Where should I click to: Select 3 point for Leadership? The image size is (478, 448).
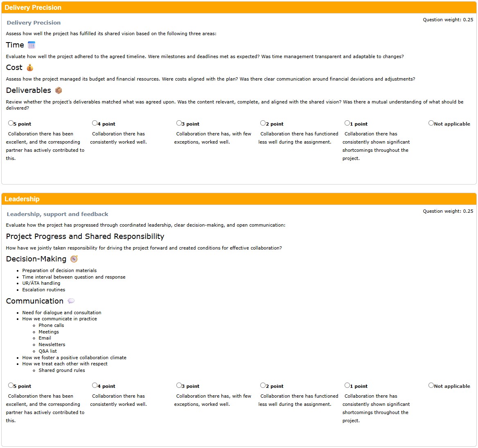(179, 385)
